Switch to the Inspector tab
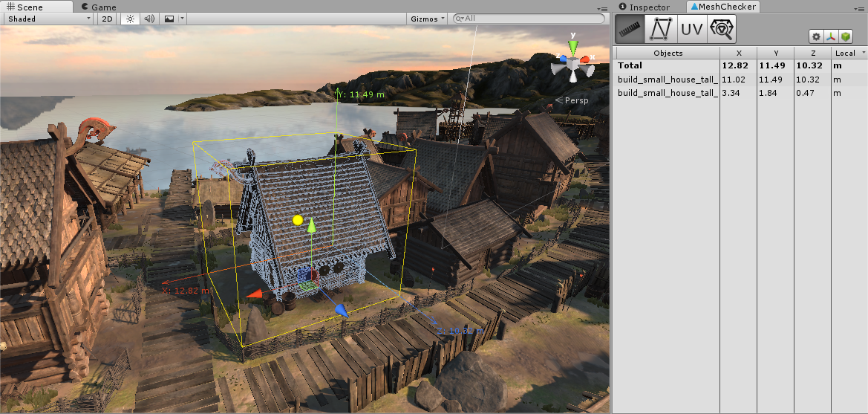The width and height of the screenshot is (868, 414). 648,7
